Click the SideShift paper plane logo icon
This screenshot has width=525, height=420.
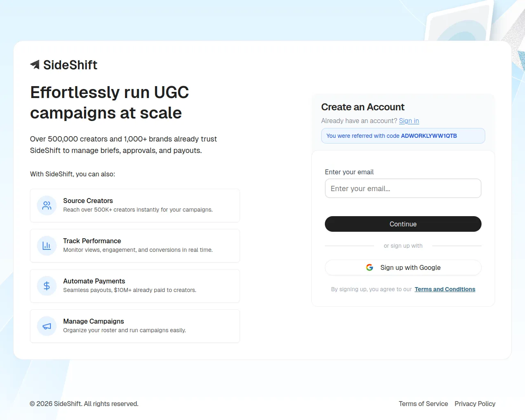[35, 65]
